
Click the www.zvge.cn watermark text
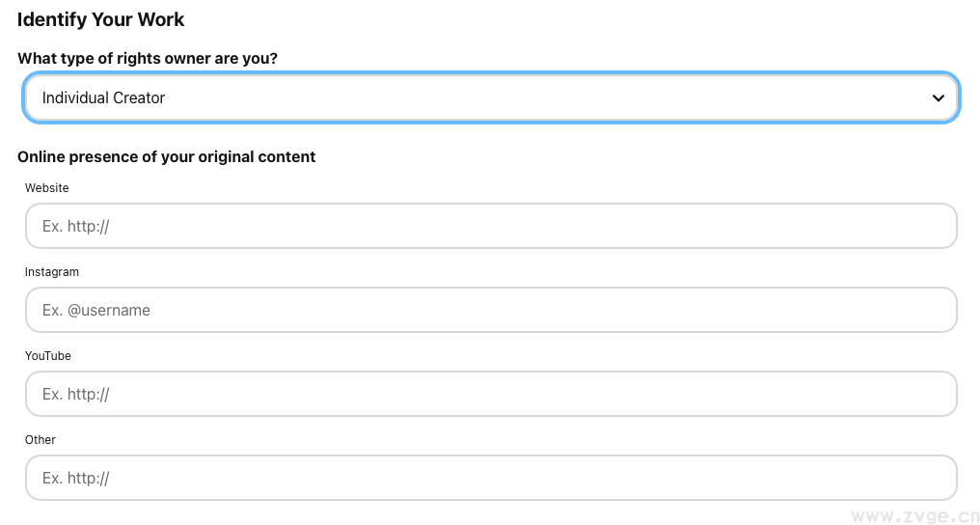[915, 516]
